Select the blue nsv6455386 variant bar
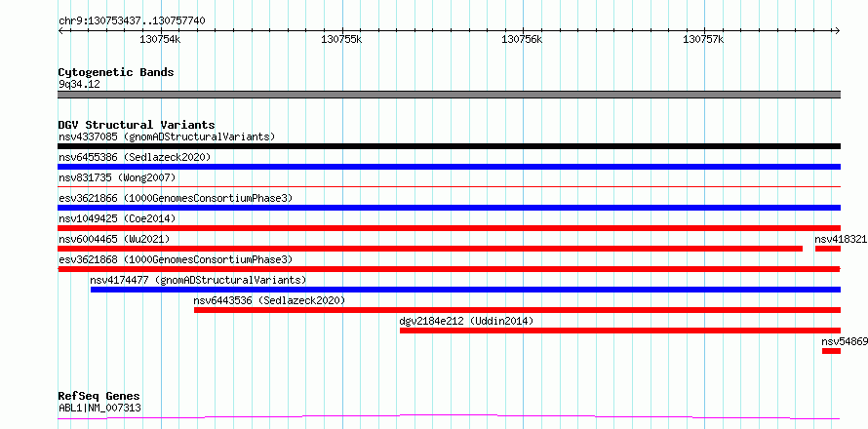This screenshot has height=429, width=868. tap(449, 167)
